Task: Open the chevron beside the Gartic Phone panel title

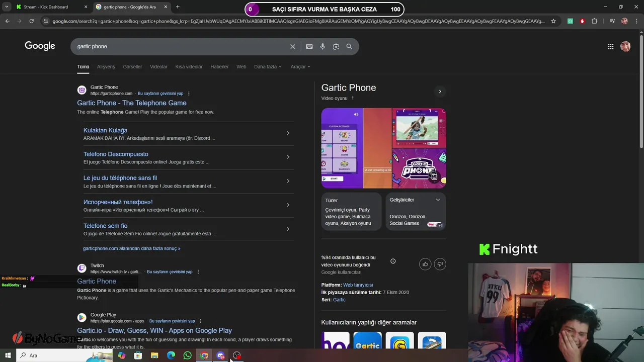Action: point(440,92)
